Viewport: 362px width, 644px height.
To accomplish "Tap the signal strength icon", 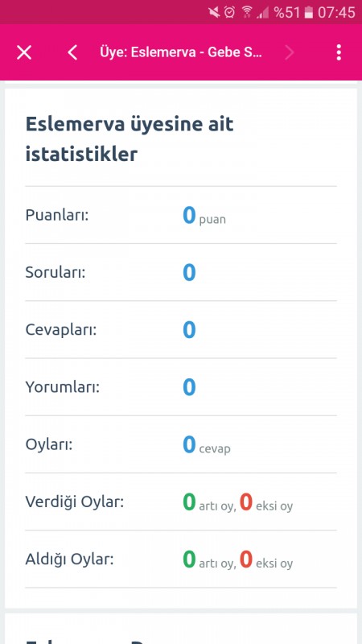I will [263, 13].
